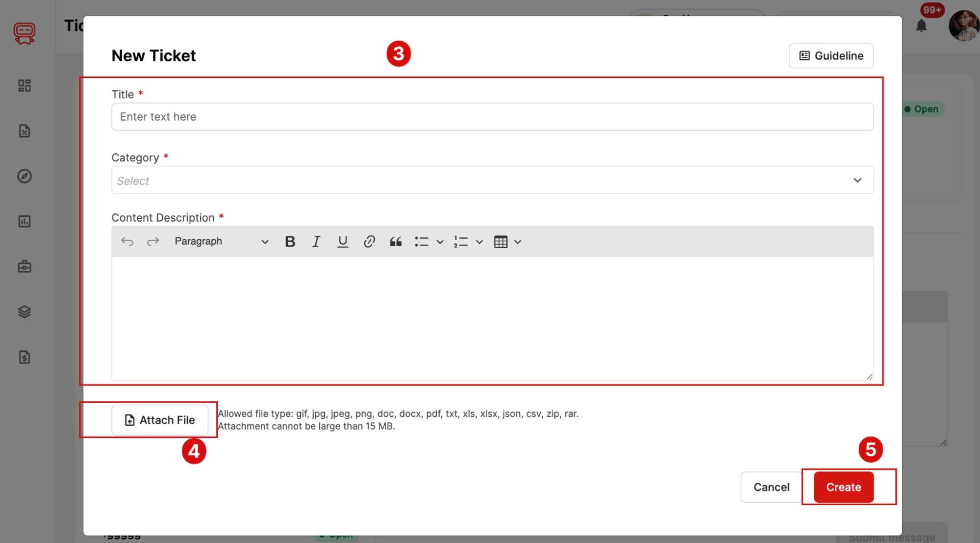This screenshot has width=980, height=543.
Task: Open the dashboard icon in the sidebar
Action: pyautogui.click(x=25, y=85)
